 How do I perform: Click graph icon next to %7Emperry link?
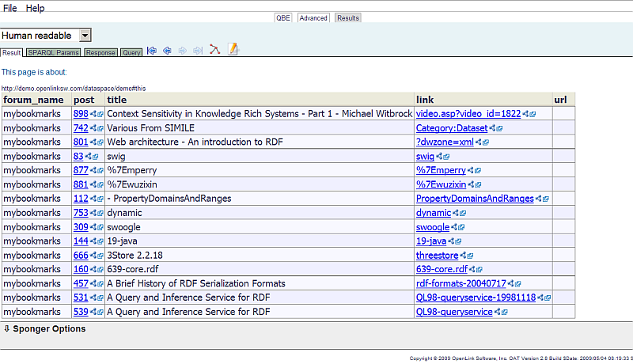[x=471, y=171]
